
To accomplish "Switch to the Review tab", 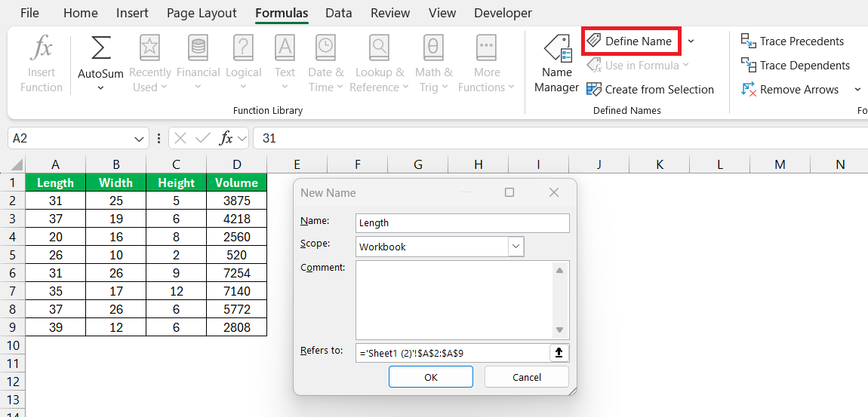I will pos(390,14).
